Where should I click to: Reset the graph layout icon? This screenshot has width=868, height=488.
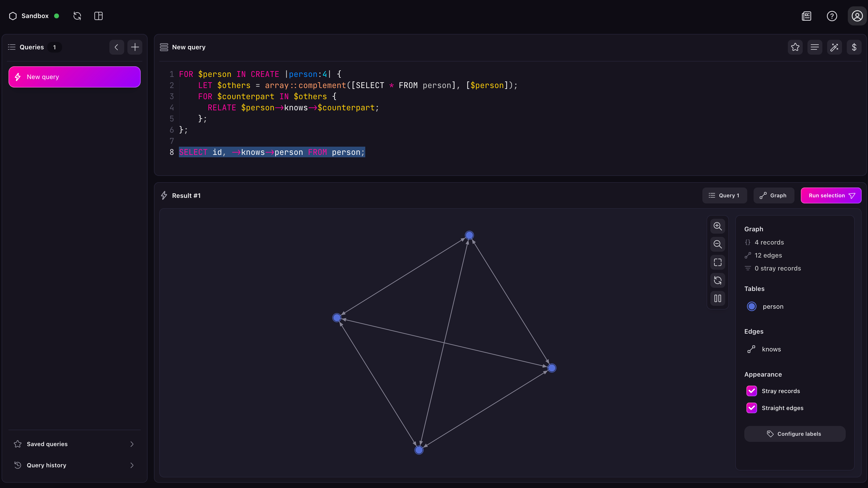717,280
